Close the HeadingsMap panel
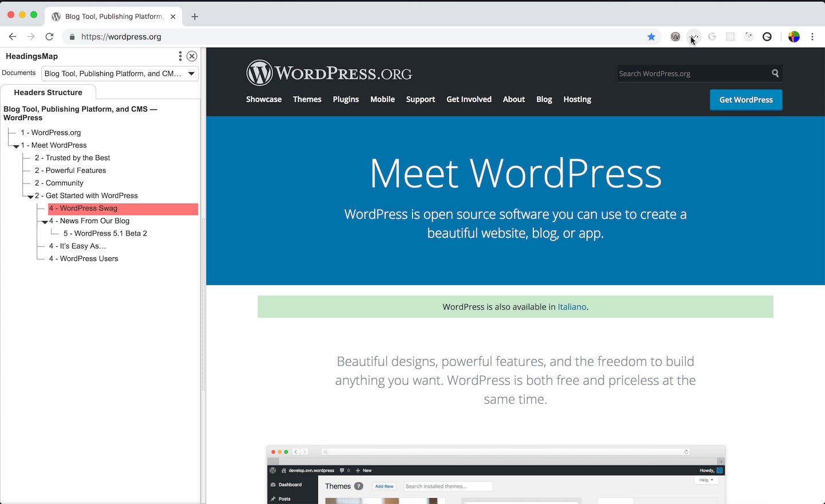This screenshot has width=825, height=504. [x=192, y=56]
